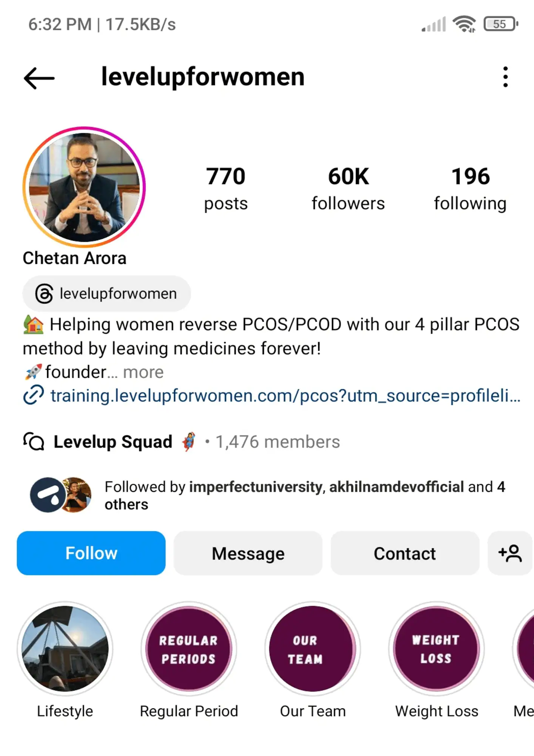Tap the back arrow icon

[39, 78]
